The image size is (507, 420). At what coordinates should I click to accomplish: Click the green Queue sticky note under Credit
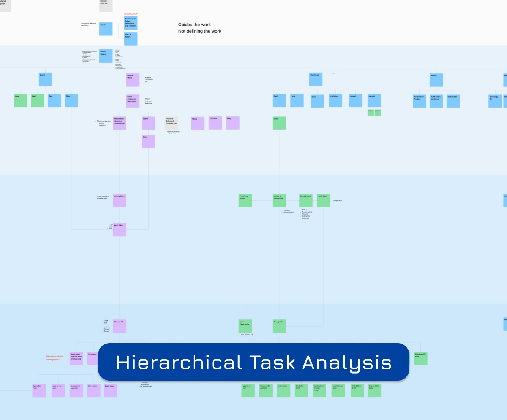point(279,123)
